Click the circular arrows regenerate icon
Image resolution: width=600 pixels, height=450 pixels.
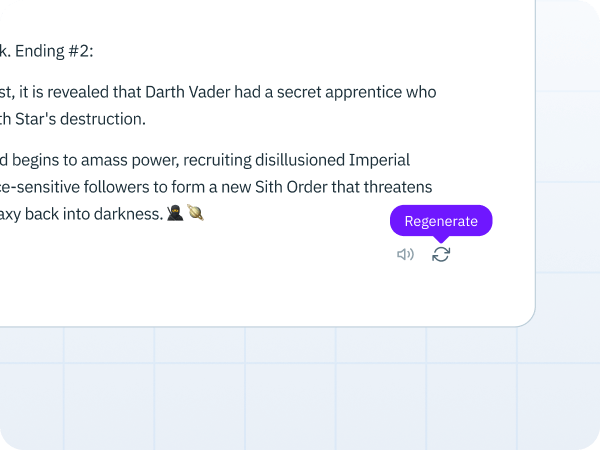click(x=441, y=254)
